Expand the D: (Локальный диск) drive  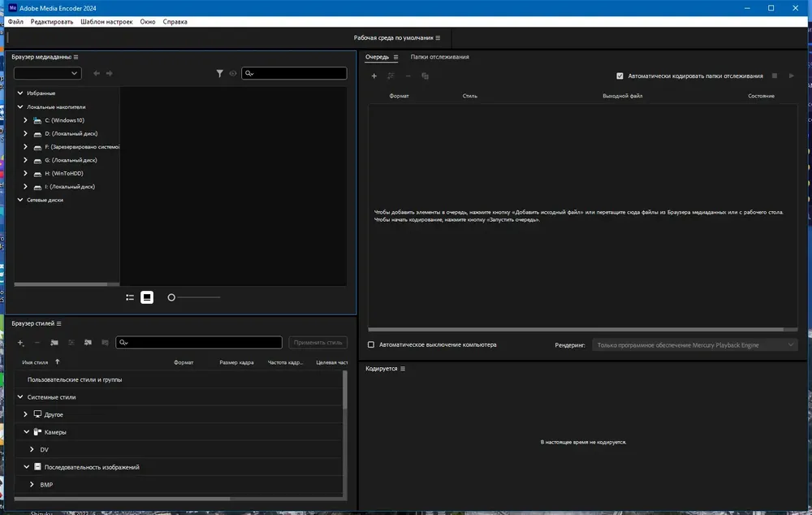click(x=25, y=134)
